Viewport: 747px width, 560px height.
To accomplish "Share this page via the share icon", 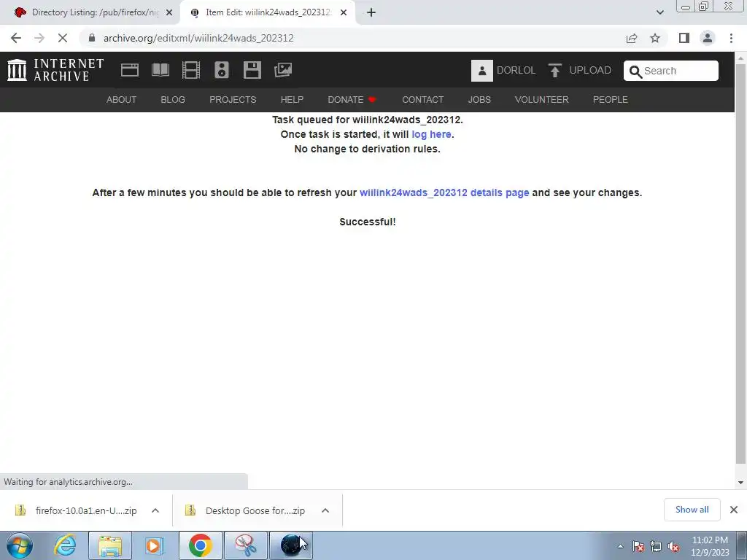I will [x=632, y=38].
